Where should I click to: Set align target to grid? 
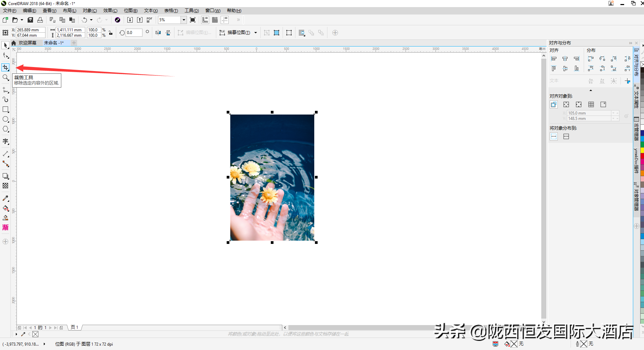tap(591, 104)
